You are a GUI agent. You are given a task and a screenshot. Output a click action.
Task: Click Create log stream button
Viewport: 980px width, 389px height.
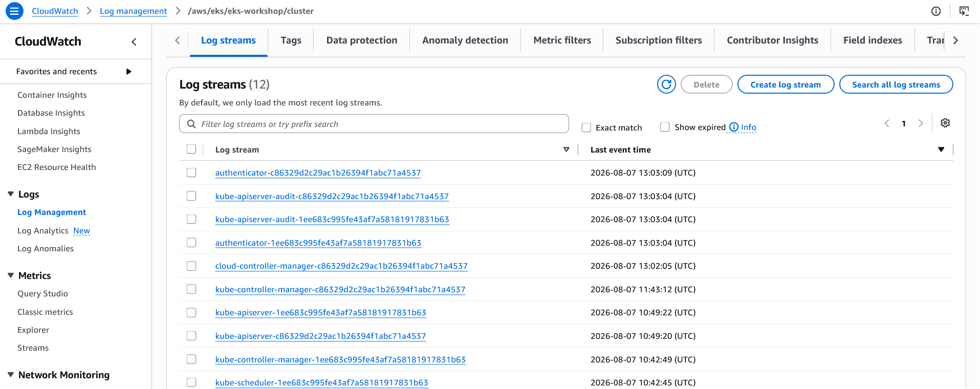point(786,84)
